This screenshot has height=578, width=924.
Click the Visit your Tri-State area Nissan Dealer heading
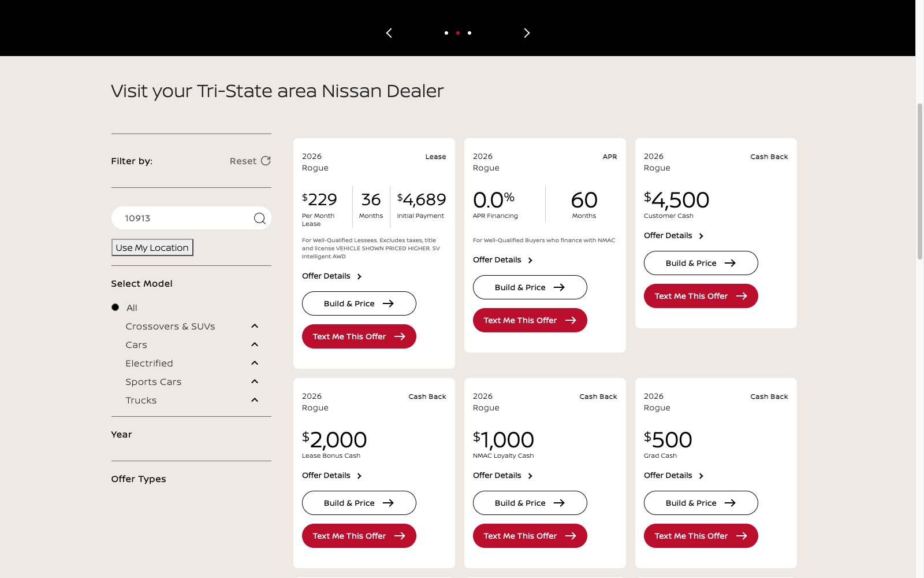tap(277, 91)
